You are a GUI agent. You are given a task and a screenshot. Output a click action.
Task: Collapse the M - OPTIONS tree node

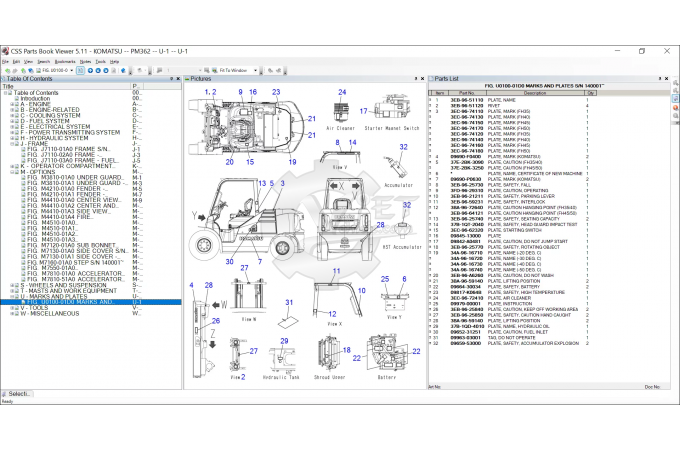[x=12, y=172]
